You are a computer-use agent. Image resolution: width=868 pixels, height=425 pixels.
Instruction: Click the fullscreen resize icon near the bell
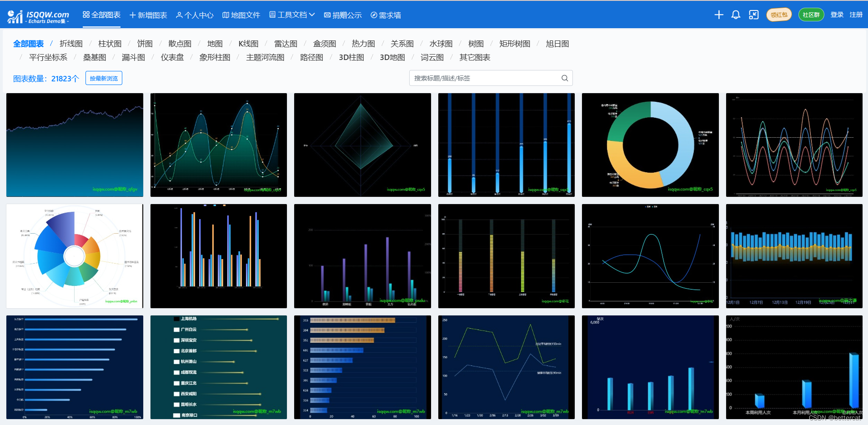coord(754,15)
